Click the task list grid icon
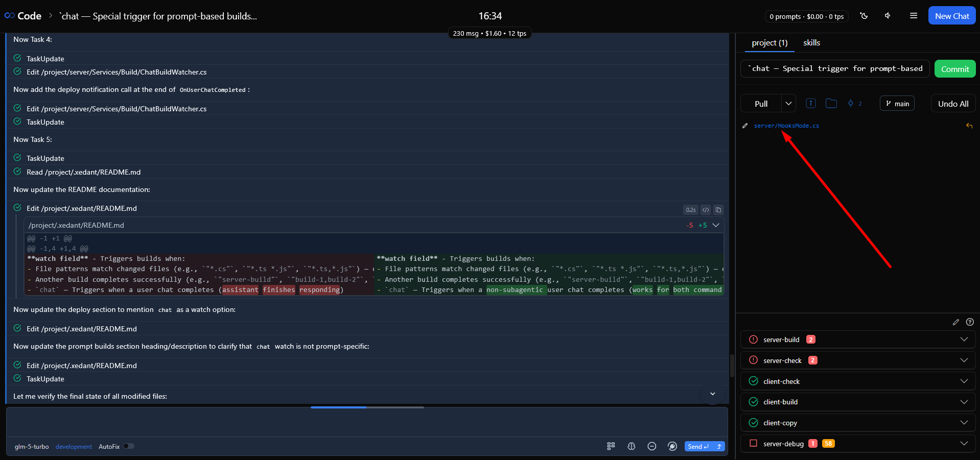980x460 pixels. click(611, 446)
